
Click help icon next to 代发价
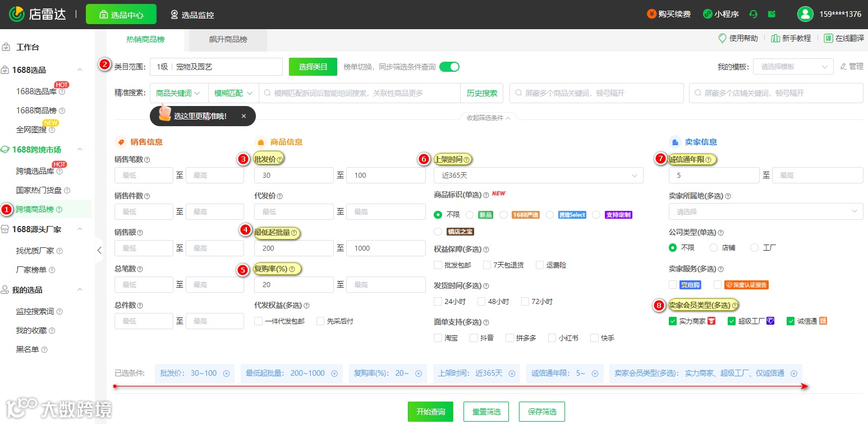[x=279, y=196]
